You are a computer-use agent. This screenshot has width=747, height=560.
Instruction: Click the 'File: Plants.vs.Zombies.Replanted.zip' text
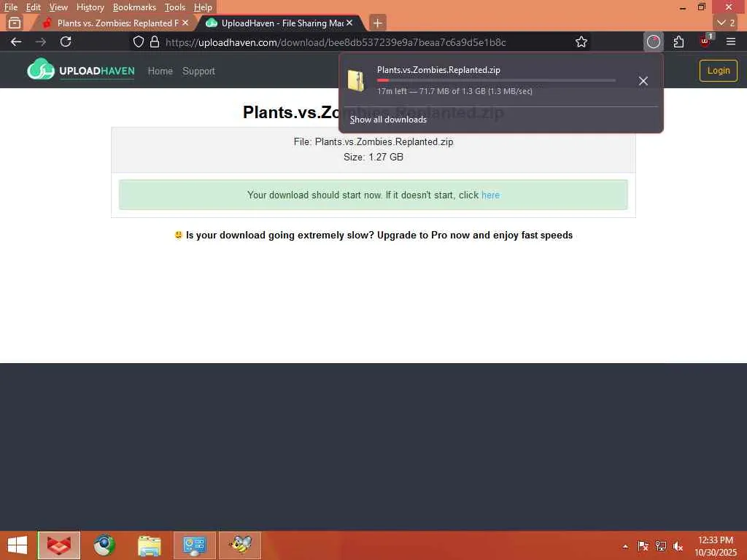click(373, 142)
